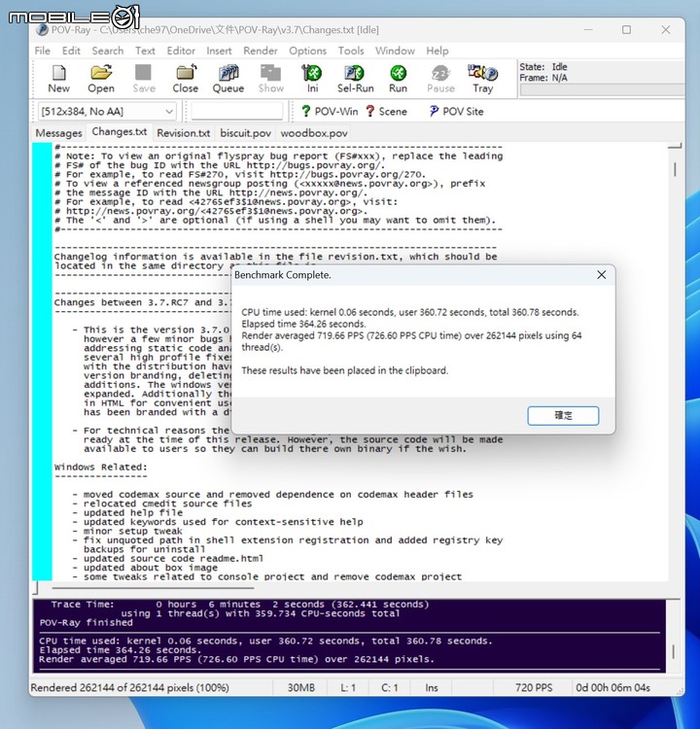Close the current file with Close icon
Screen dimensions: 700x729
coord(186,79)
